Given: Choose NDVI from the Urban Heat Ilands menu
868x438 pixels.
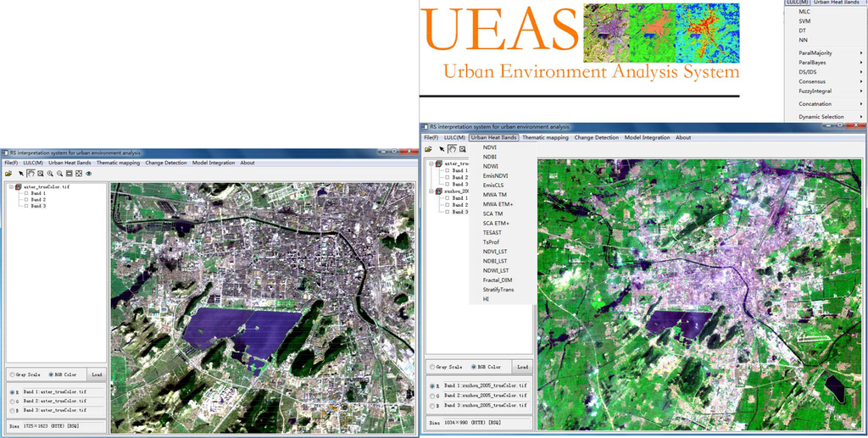Looking at the screenshot, I should (x=490, y=147).
